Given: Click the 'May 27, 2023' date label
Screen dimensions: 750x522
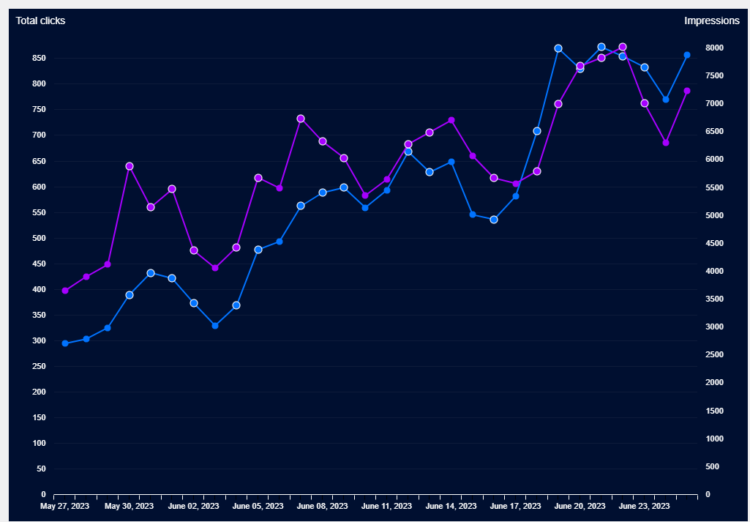Looking at the screenshot, I should click(65, 507).
